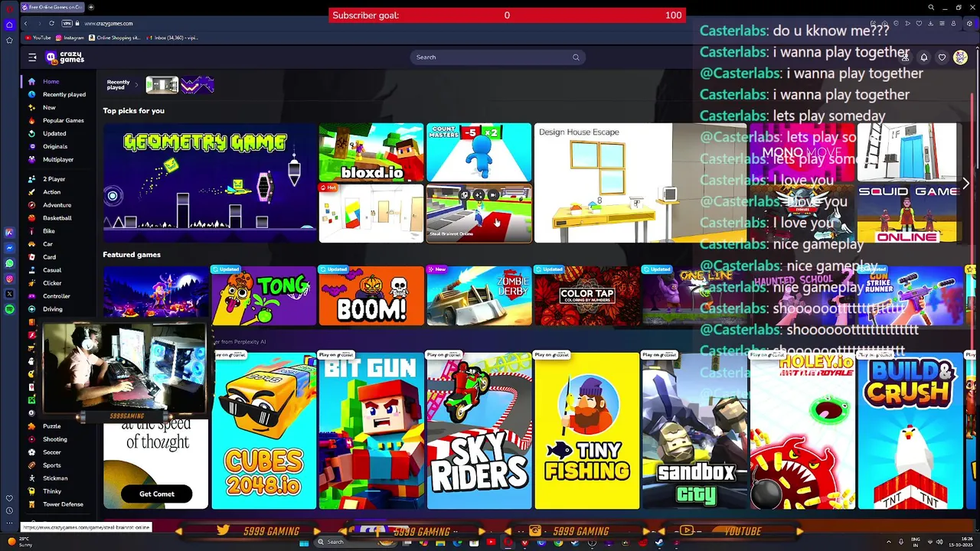
Task: Open the favorites heart icon in header
Action: [x=942, y=57]
